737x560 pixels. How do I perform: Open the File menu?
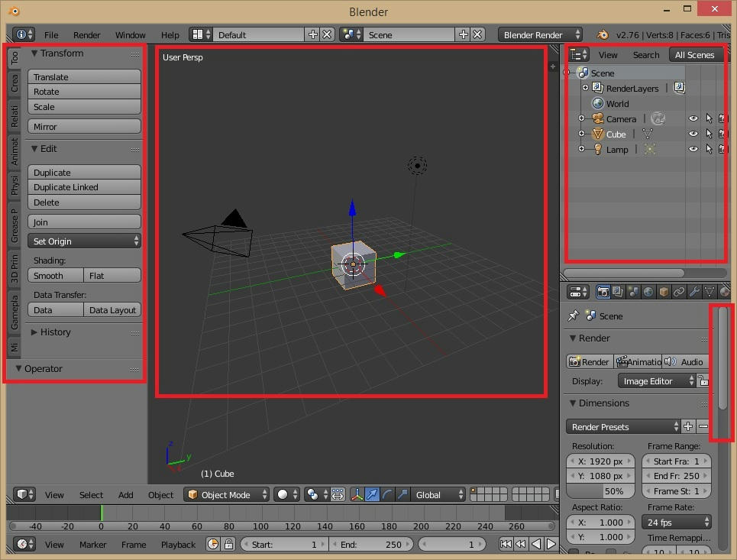coord(51,35)
